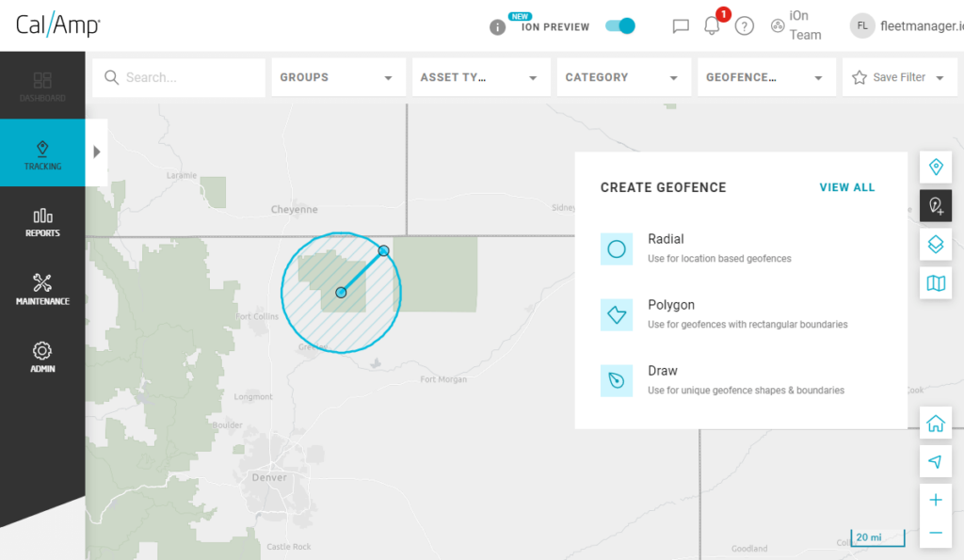Select the Radial geofence option
This screenshot has height=560, width=964.
[617, 248]
